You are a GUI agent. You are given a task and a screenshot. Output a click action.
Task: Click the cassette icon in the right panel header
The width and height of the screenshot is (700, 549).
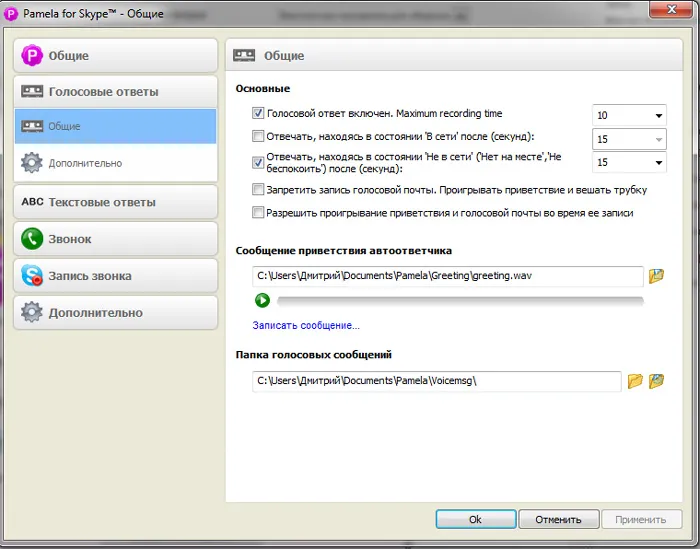pyautogui.click(x=244, y=55)
